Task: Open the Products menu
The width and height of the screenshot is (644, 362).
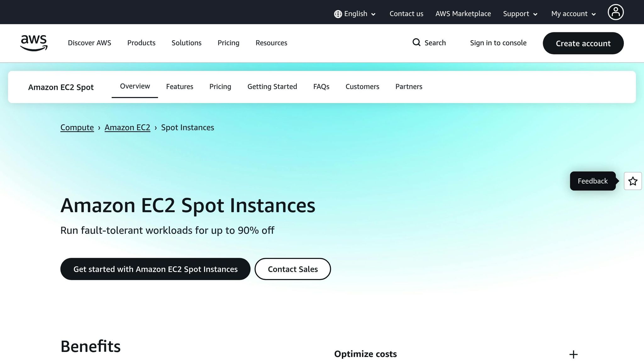Action: pyautogui.click(x=142, y=43)
